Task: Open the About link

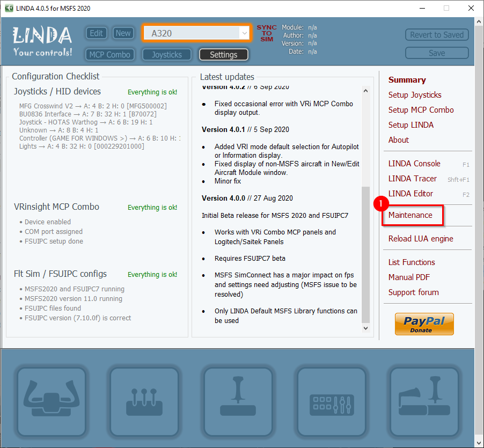Action: coord(399,140)
